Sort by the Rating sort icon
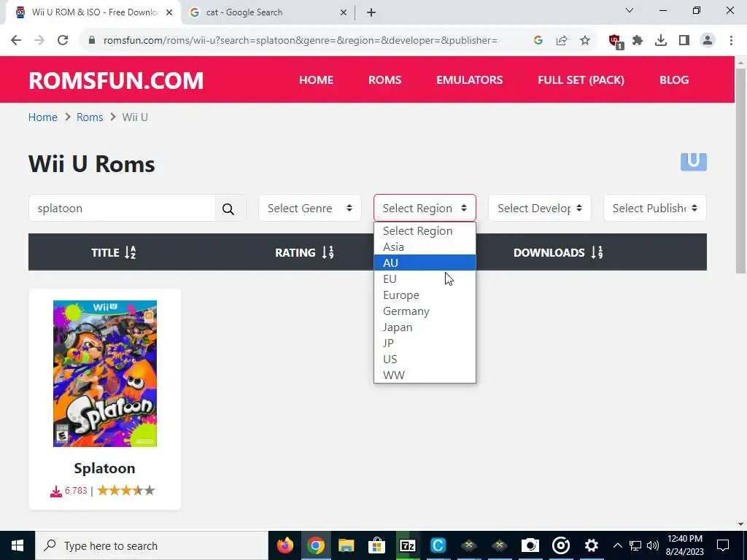 [x=328, y=252]
